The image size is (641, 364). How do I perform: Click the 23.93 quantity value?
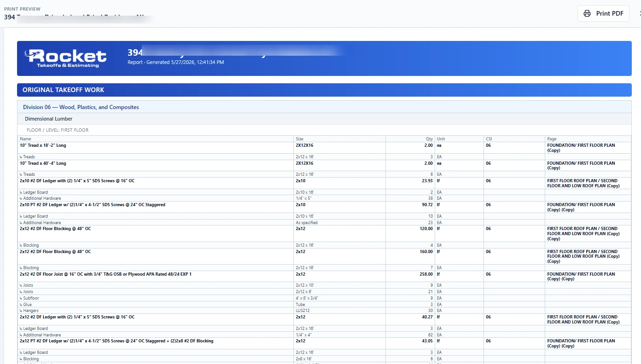click(427, 181)
